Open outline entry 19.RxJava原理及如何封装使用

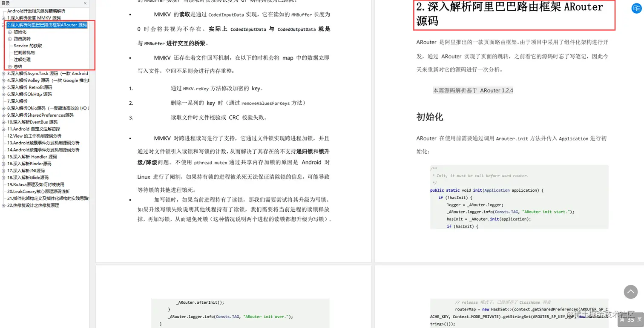tap(35, 184)
